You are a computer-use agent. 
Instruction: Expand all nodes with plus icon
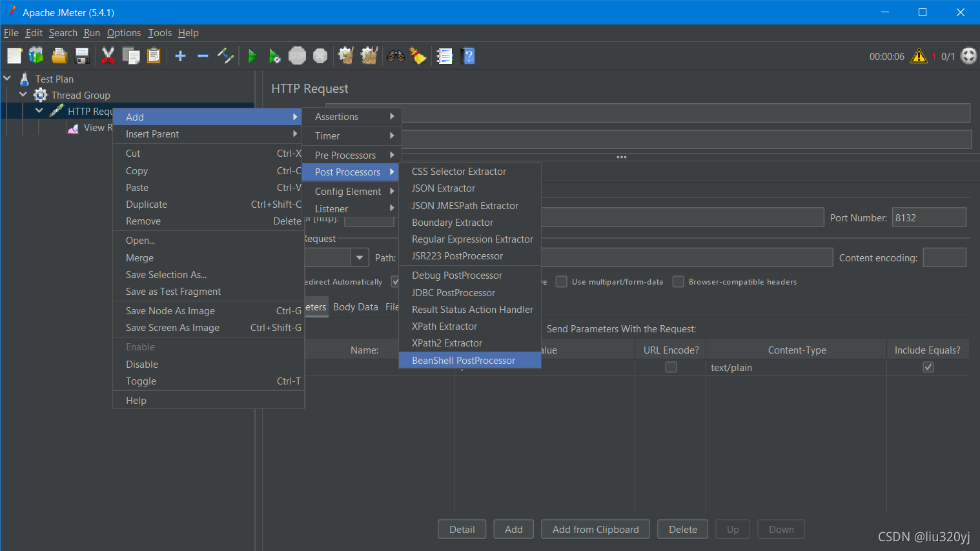pyautogui.click(x=181, y=56)
